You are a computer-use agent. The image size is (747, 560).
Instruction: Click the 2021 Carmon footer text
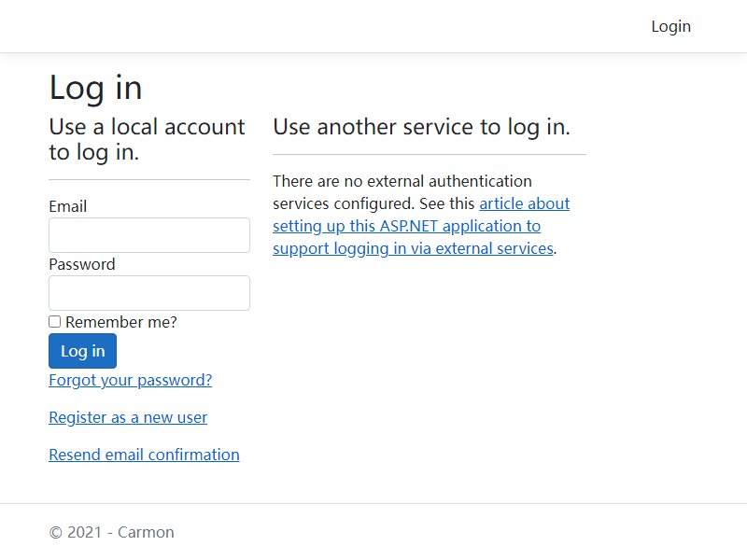[111, 532]
